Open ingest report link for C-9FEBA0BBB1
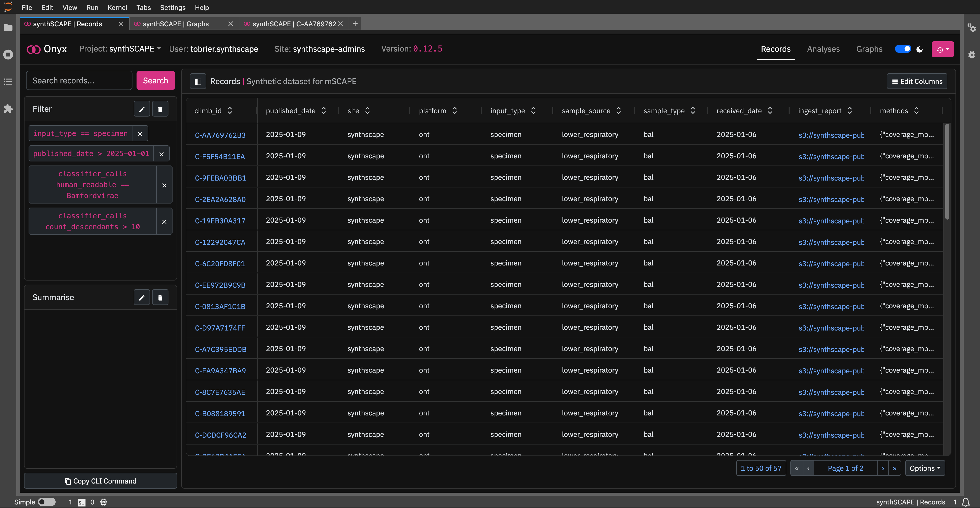The image size is (980, 508). click(x=831, y=178)
